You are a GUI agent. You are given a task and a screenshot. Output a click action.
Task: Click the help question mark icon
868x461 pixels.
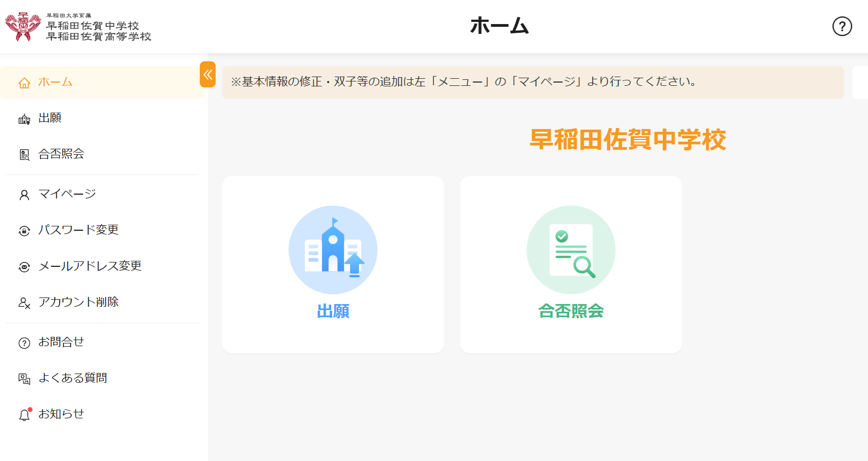click(842, 26)
